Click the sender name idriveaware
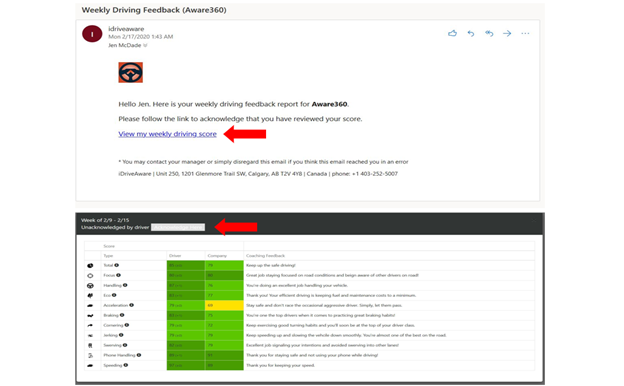The image size is (624, 386). (126, 29)
